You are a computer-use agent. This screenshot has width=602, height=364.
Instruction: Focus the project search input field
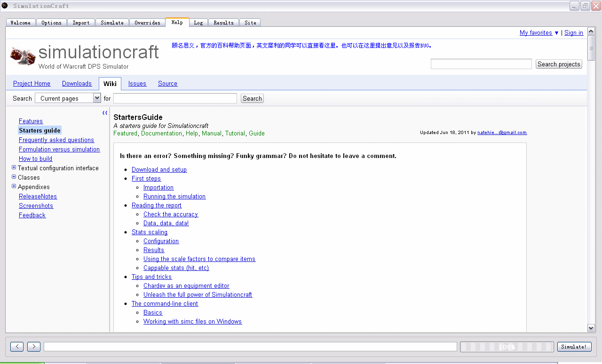(x=481, y=64)
